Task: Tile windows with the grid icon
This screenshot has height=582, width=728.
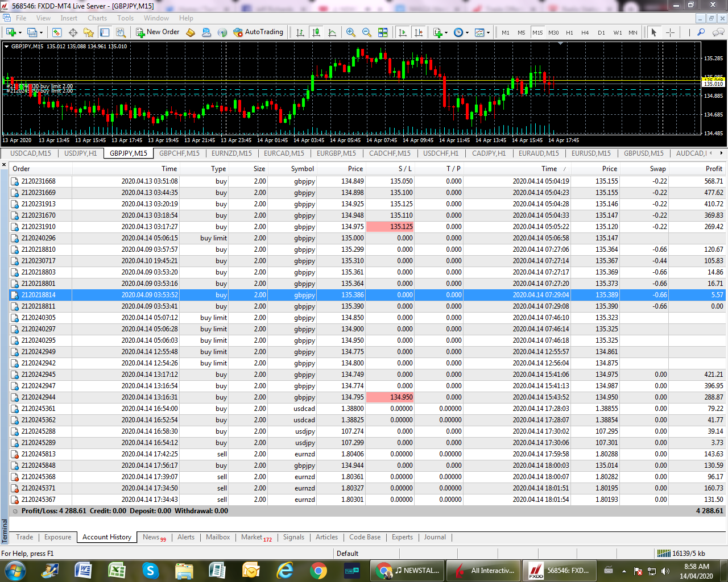Action: point(383,32)
